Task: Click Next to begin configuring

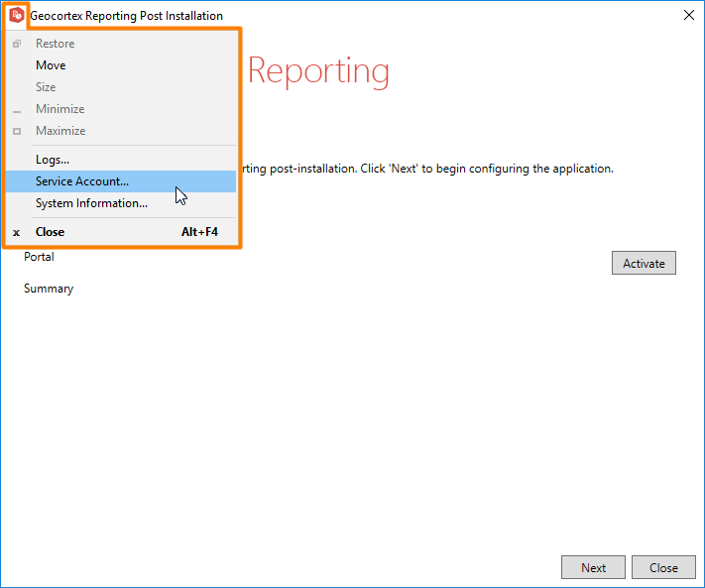Action: [593, 568]
